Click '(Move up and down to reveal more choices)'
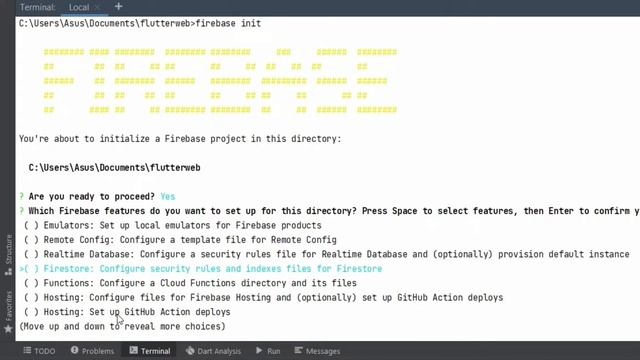640x360 pixels. [122, 327]
